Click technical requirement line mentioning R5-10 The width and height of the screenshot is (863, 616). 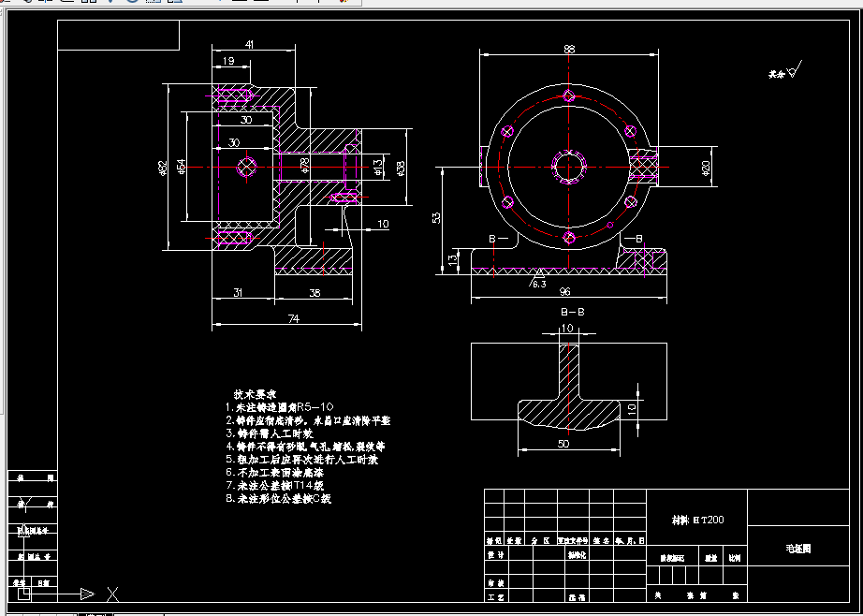point(280,408)
